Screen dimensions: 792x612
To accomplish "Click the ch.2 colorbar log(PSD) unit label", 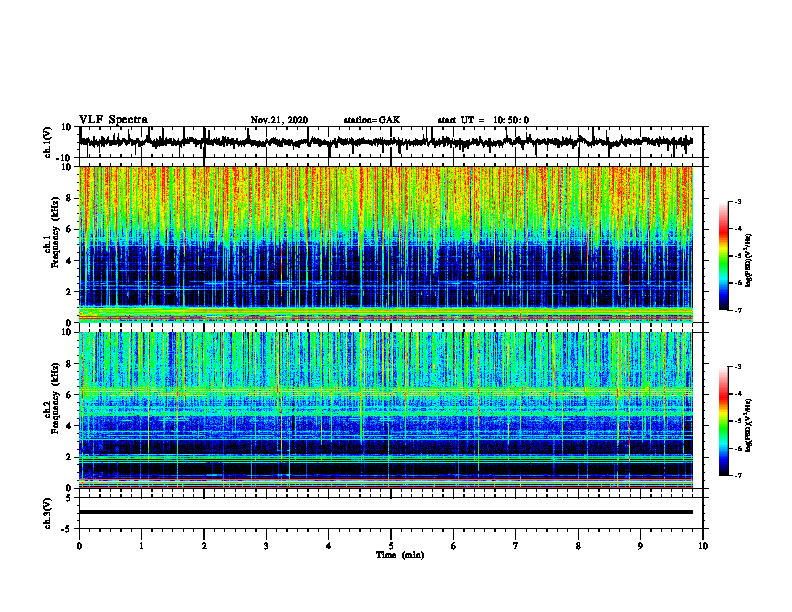I will pyautogui.click(x=749, y=425).
